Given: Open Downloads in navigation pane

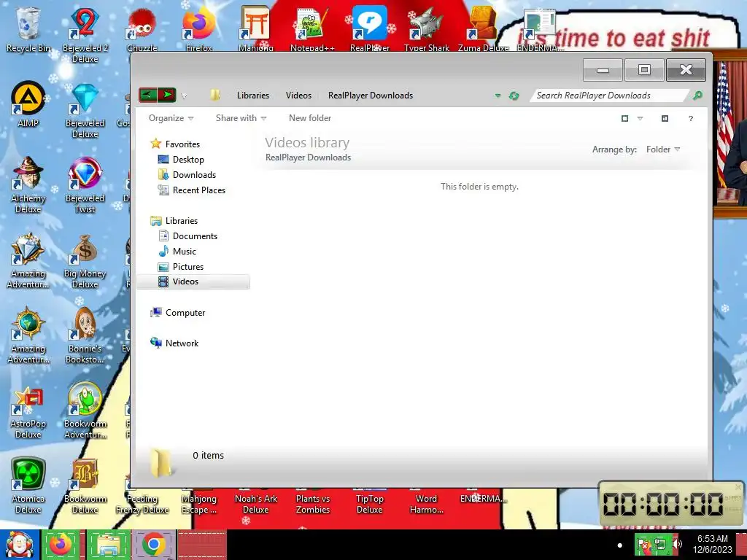Looking at the screenshot, I should (187, 175).
